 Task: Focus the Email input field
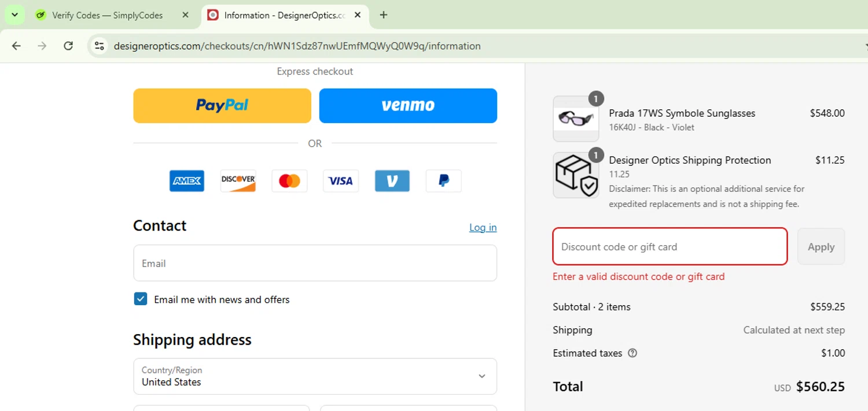pos(315,263)
